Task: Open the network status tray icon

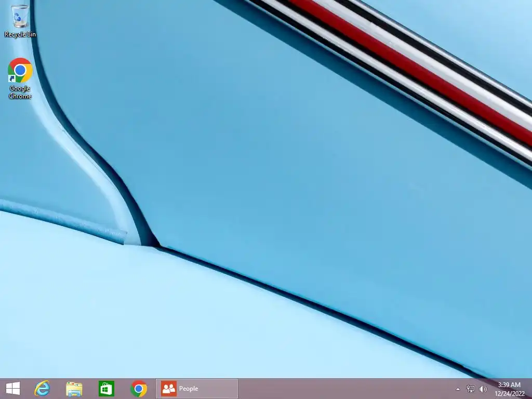Action: 470,389
